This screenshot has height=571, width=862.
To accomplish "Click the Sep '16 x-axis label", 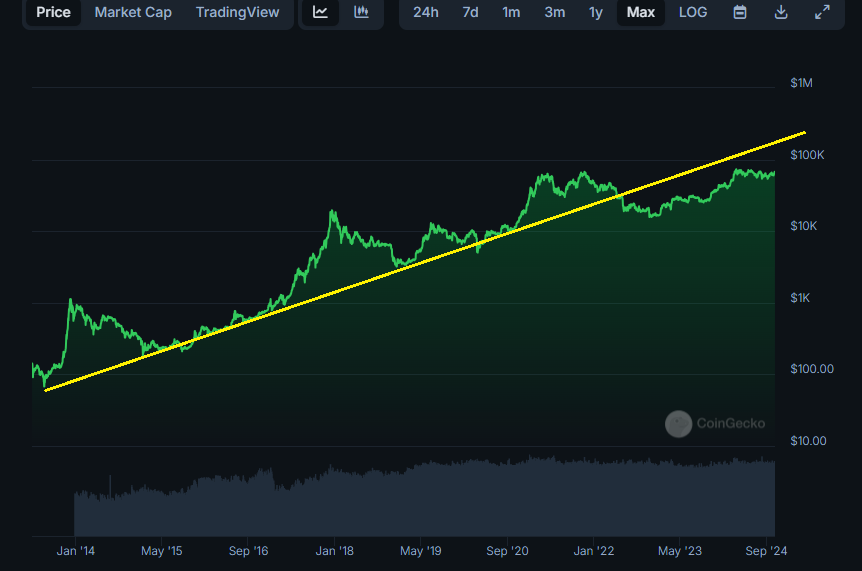I will 248,551.
